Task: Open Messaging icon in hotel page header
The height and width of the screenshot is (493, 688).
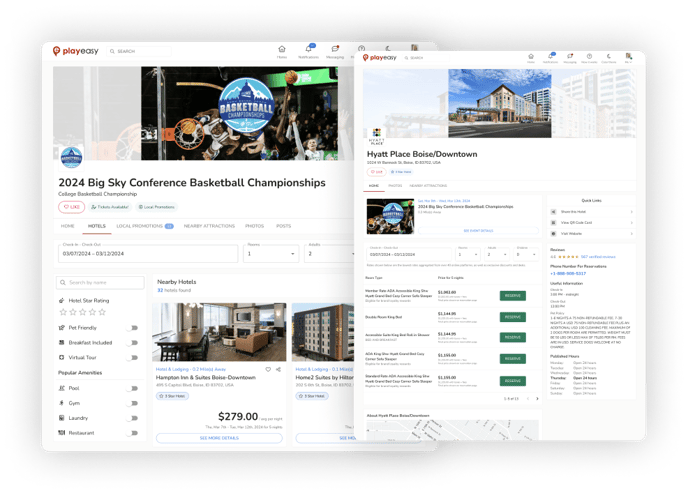Action: tap(570, 56)
